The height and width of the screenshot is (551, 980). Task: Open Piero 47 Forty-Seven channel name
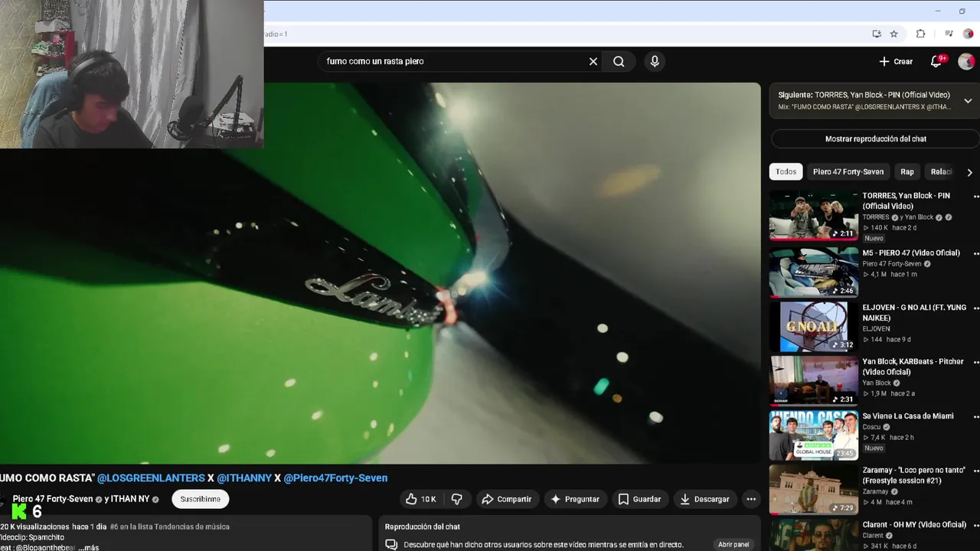(x=53, y=499)
